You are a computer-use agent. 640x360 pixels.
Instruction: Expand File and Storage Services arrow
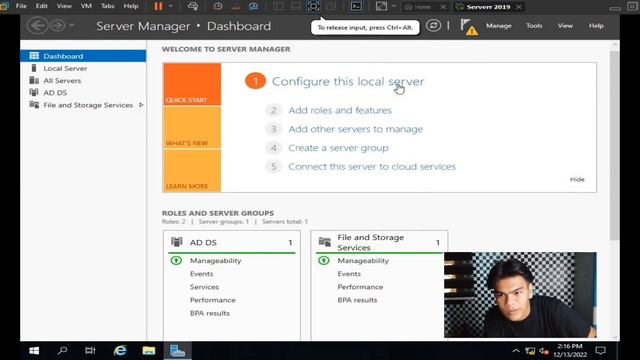[141, 105]
